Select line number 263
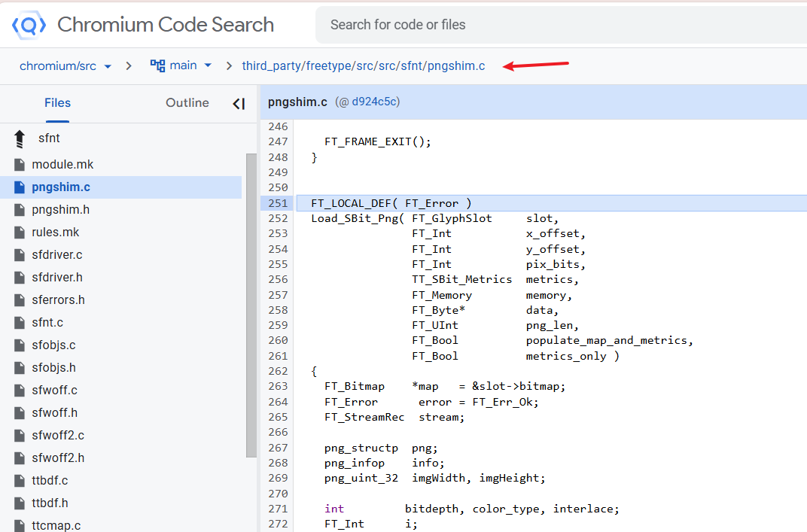Image resolution: width=807 pixels, height=532 pixels. pos(278,386)
